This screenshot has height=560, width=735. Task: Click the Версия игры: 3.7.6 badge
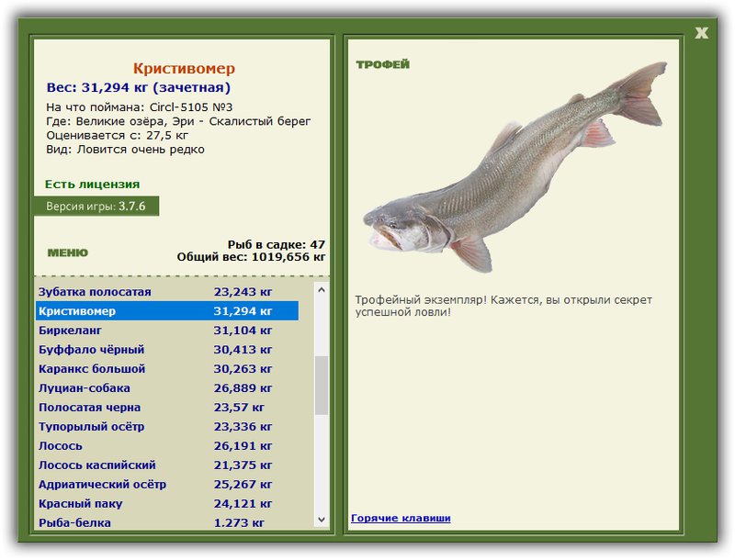point(96,206)
